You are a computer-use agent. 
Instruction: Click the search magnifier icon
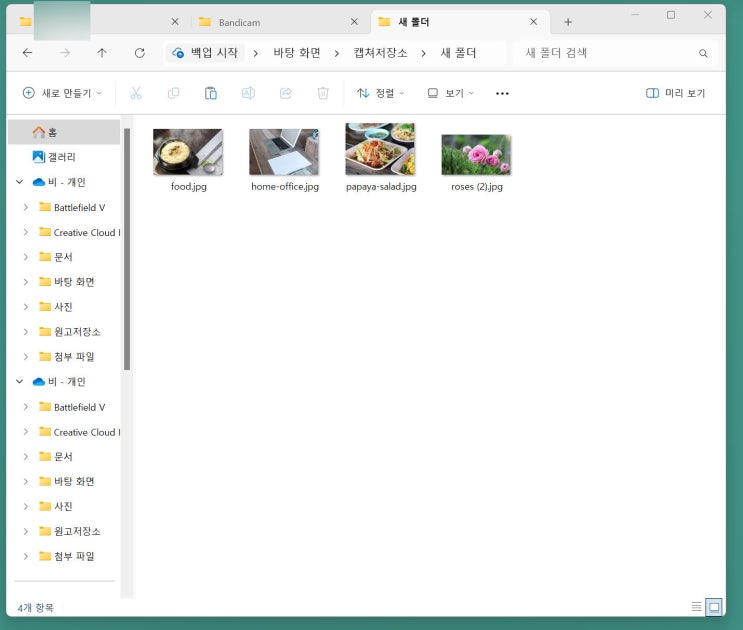[x=703, y=53]
